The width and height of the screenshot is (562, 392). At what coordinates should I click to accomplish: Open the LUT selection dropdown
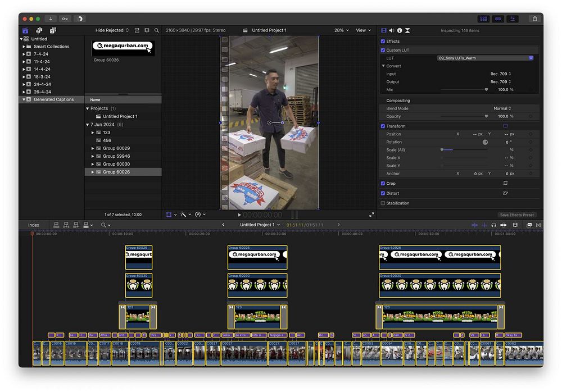pos(486,58)
